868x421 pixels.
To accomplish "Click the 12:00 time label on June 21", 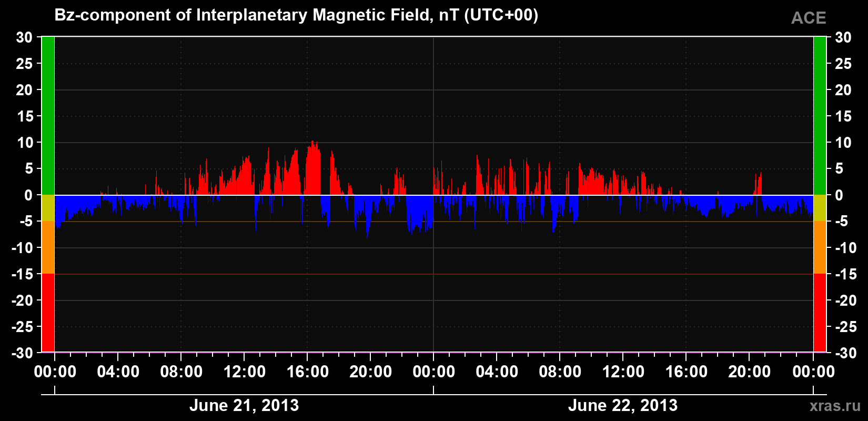I will (244, 372).
